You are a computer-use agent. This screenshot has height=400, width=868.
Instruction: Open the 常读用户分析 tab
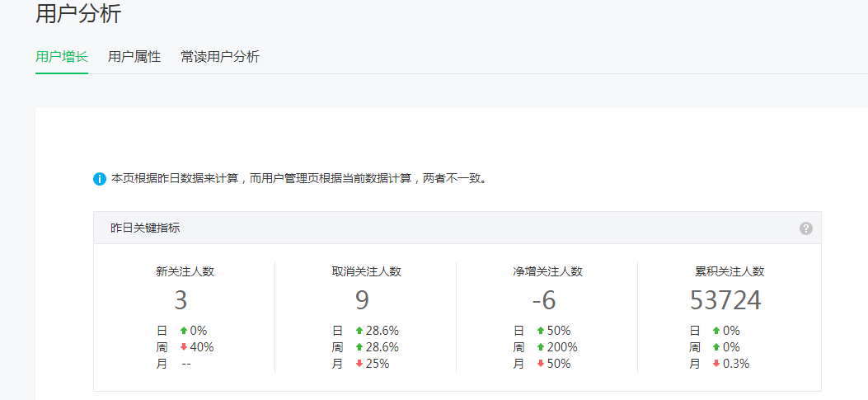coord(220,57)
